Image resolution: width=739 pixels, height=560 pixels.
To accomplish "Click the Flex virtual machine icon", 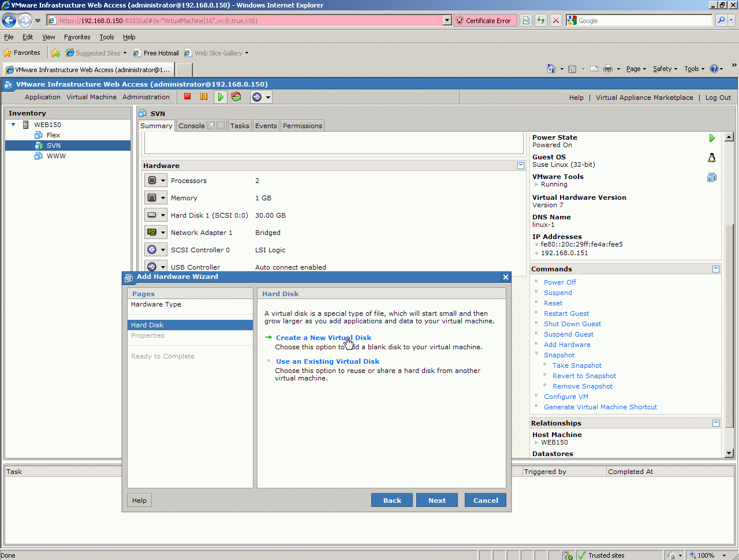I will click(x=39, y=135).
